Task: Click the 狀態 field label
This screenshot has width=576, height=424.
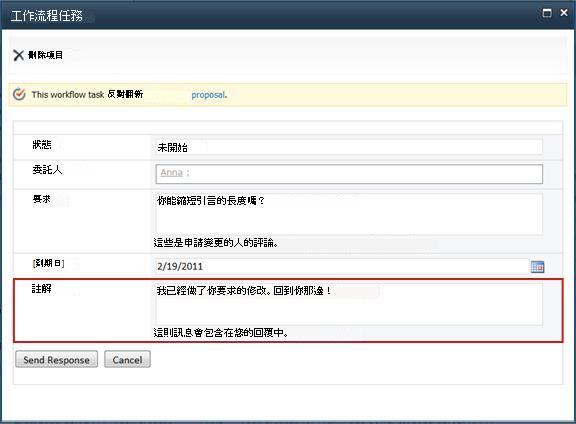Action: click(x=42, y=145)
